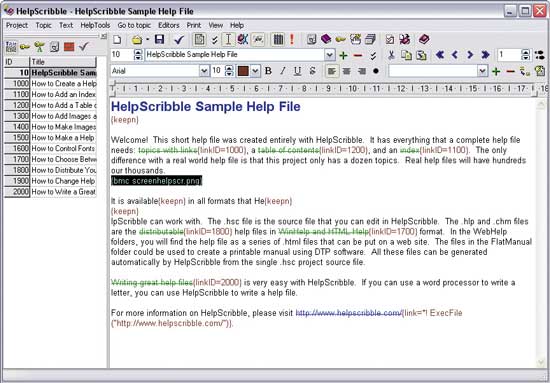Increase the font size with the stepper up arrow
Viewport: 550px width, 383px height.
229,68
